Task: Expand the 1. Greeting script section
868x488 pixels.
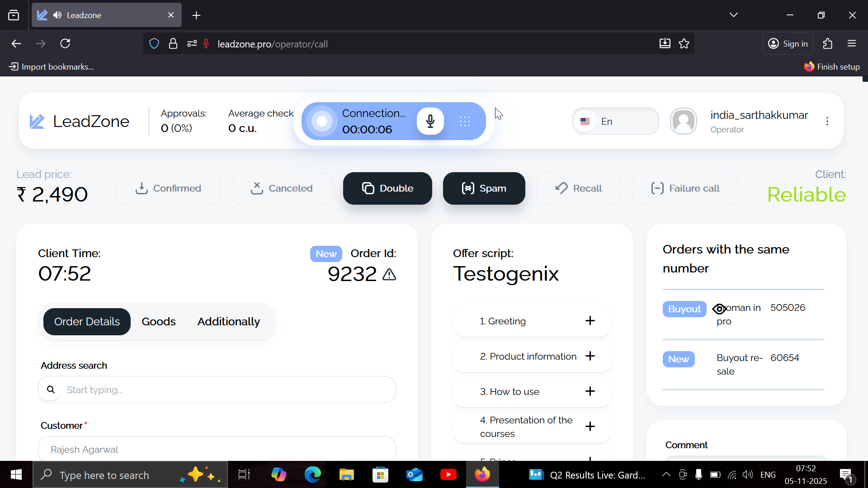Action: pos(590,321)
